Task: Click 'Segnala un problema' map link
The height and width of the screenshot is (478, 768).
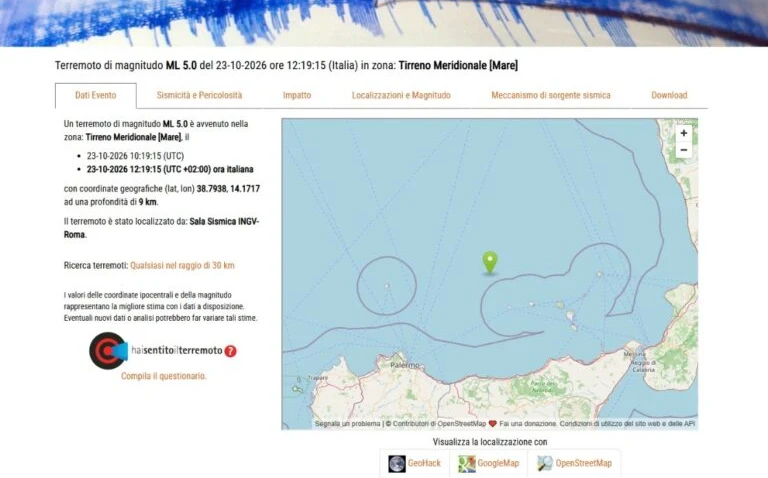Action: tap(347, 424)
